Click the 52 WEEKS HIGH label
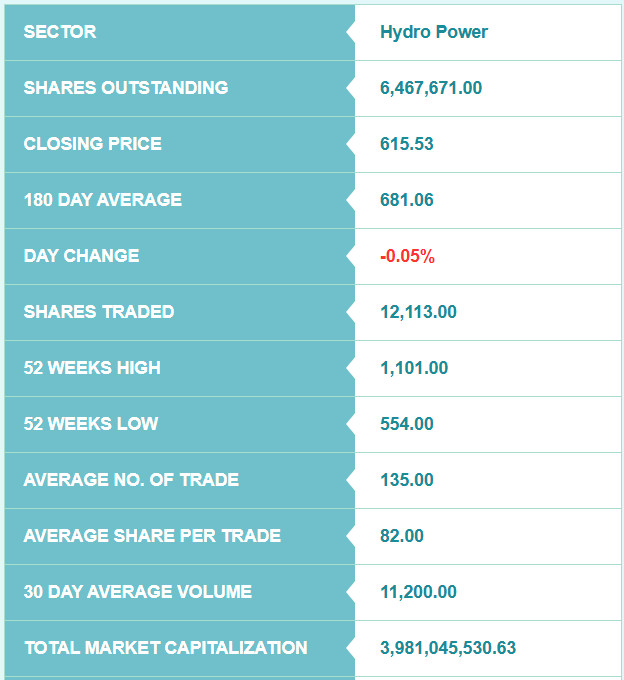Image resolution: width=624 pixels, height=680 pixels. coord(92,368)
